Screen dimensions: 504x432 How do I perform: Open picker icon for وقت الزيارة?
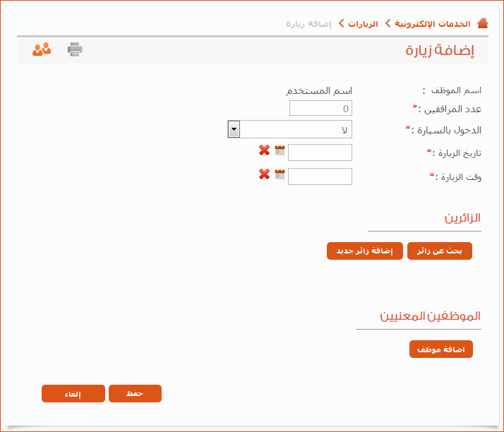280,174
